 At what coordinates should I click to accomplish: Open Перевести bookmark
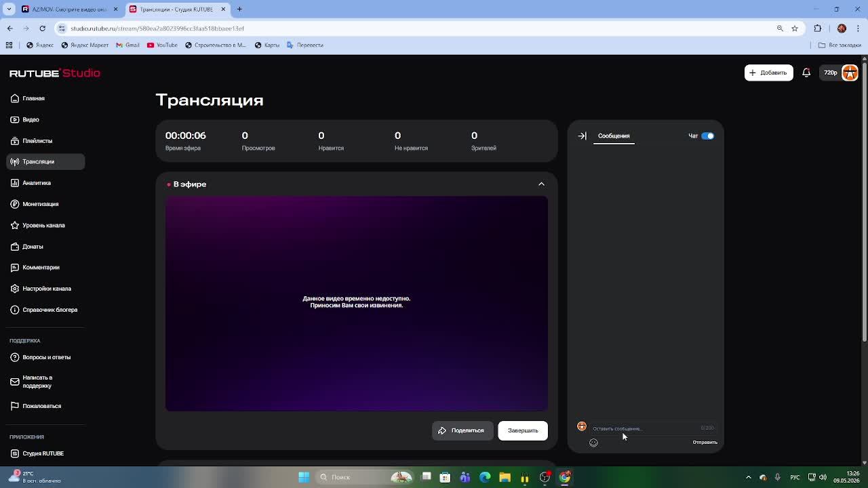click(x=305, y=45)
